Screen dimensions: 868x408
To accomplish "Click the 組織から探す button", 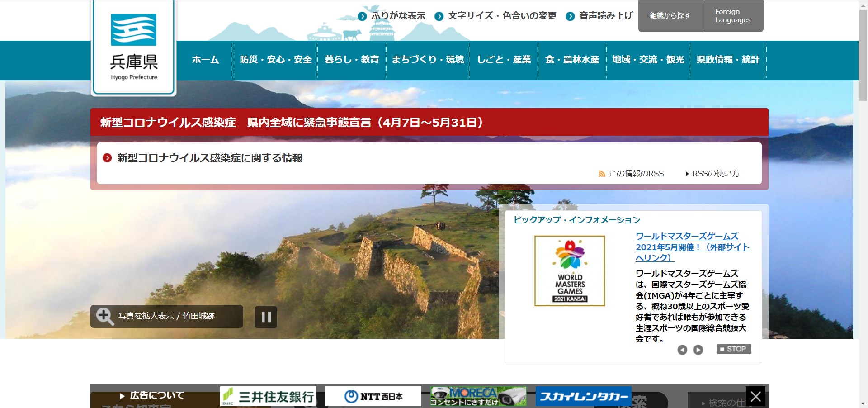I will point(670,15).
